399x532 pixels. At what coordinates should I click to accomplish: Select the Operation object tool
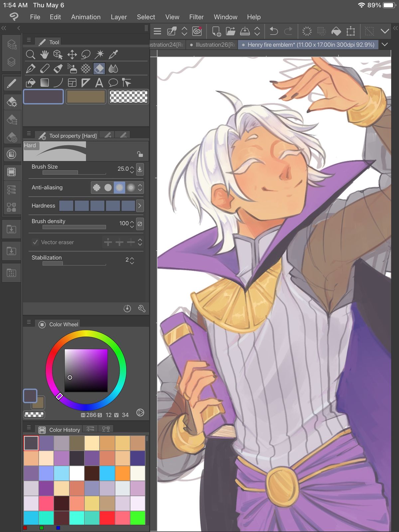58,55
